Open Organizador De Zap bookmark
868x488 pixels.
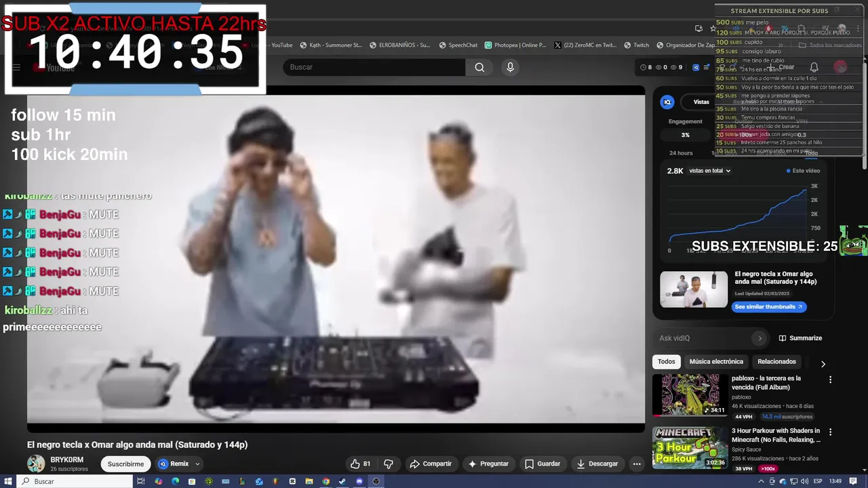[686, 45]
